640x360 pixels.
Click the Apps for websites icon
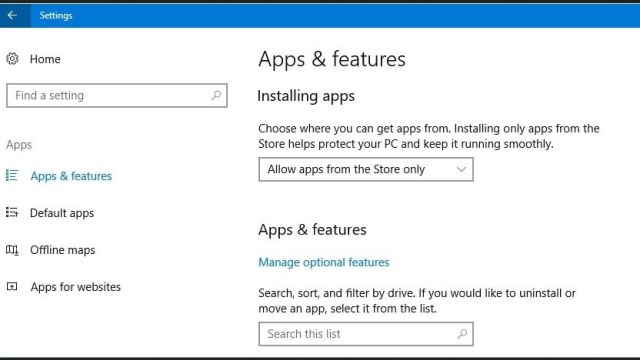pos(12,287)
